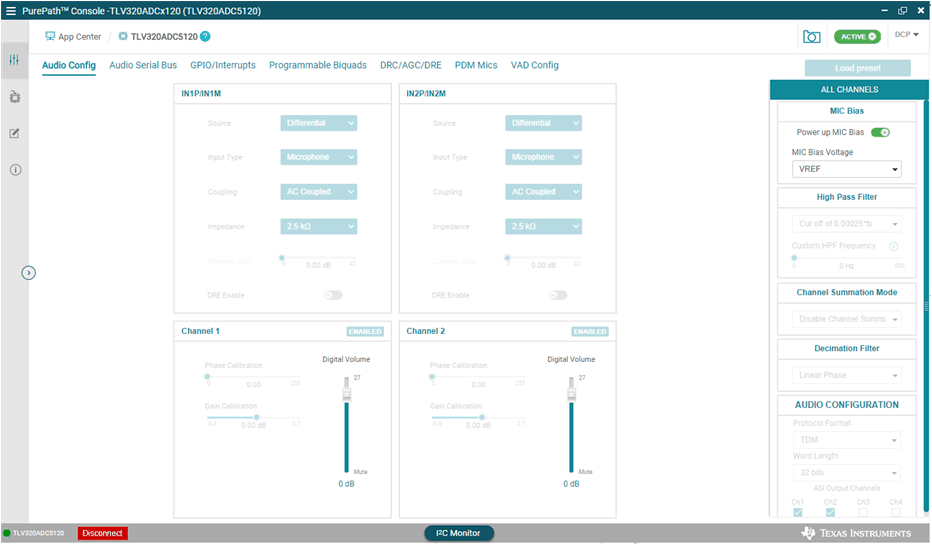Open the info circle sidebar icon
932x545 pixels.
pyautogui.click(x=15, y=170)
